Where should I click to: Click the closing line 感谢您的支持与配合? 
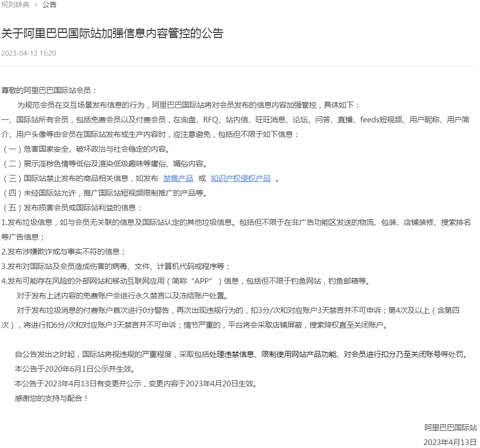click(x=52, y=398)
